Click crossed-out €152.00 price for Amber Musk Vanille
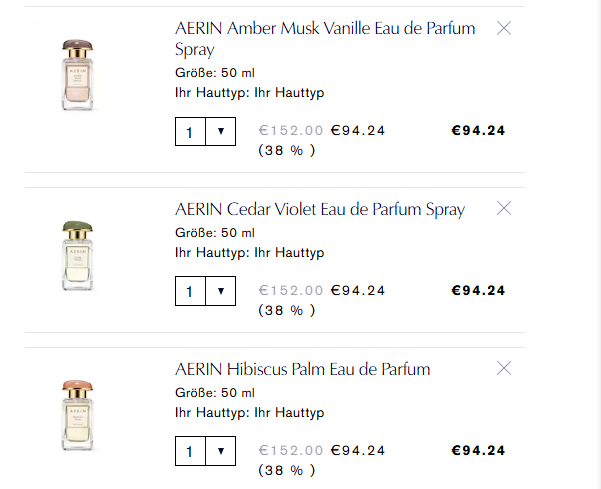Screen dimensions: 601x489 pos(291,130)
